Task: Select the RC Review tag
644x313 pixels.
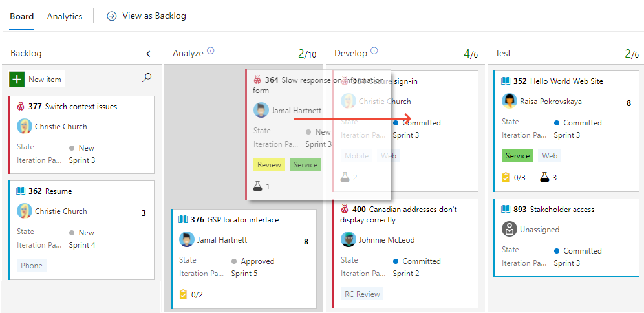Action: tap(362, 294)
